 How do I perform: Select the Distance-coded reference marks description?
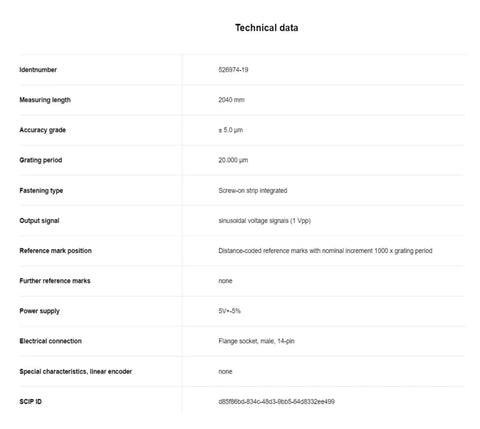coord(325,251)
